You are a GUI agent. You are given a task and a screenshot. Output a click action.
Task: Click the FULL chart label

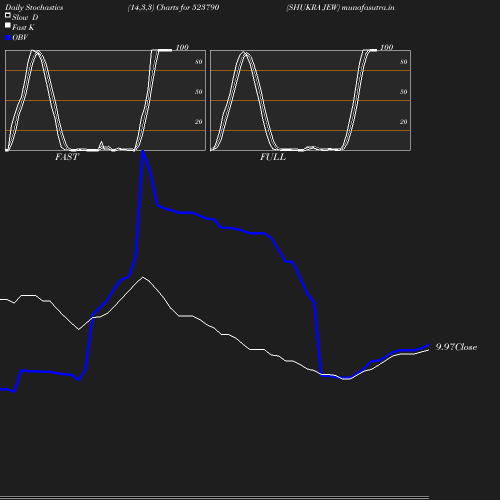pos(273,157)
